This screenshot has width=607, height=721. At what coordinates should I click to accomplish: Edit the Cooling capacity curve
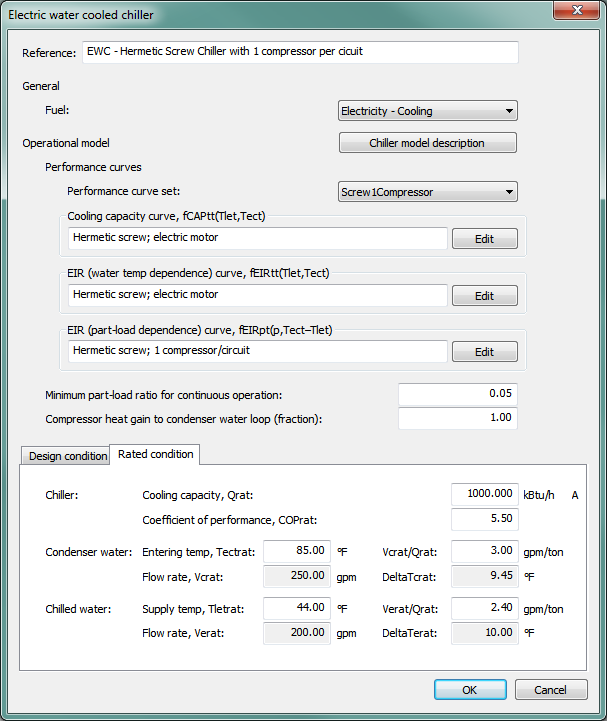(484, 239)
